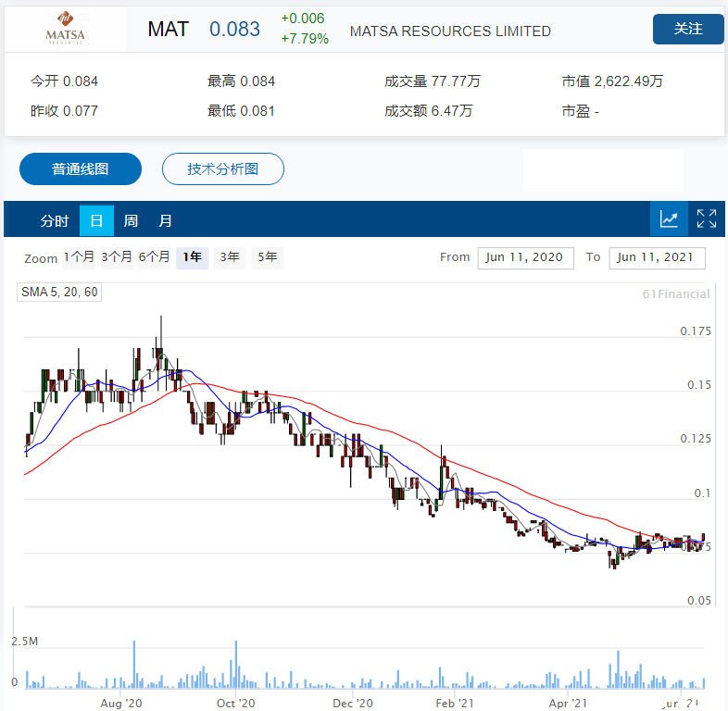The image size is (728, 711).
Task: Click the 2.5M volume axis label
Action: click(x=25, y=642)
